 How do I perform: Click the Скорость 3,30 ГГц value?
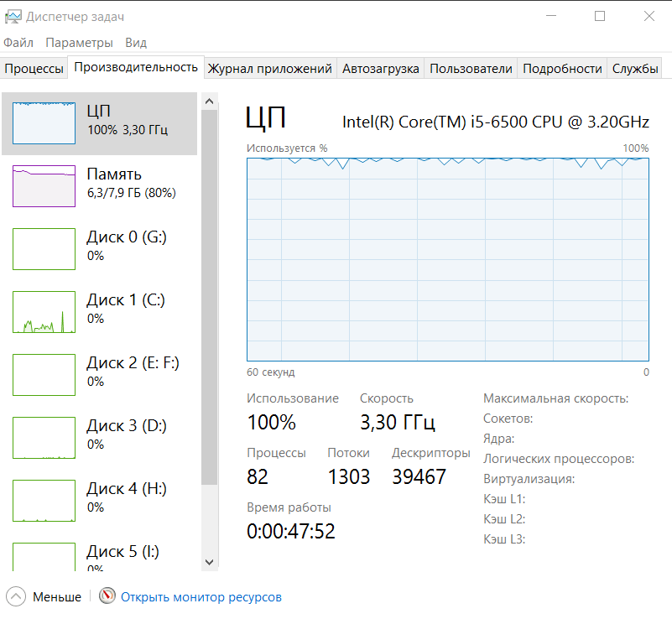click(x=398, y=423)
